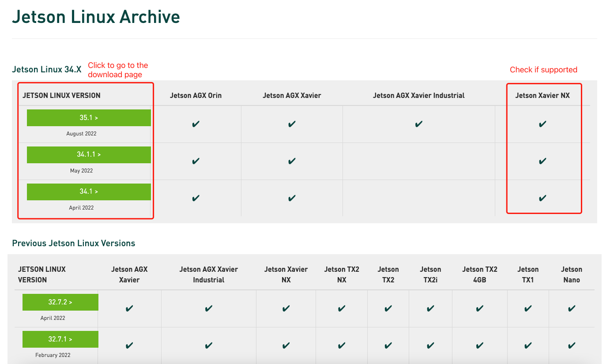Click the Jetson TX2 NX column header

click(x=342, y=274)
